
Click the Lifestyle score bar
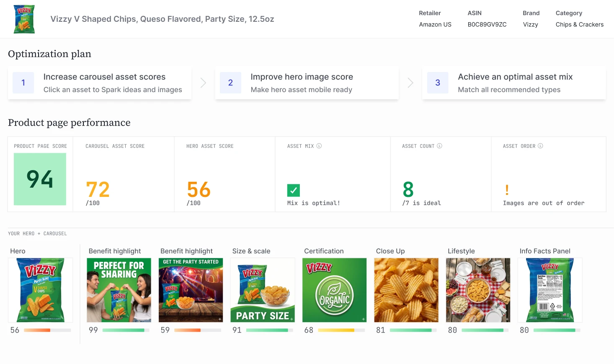(x=485, y=330)
